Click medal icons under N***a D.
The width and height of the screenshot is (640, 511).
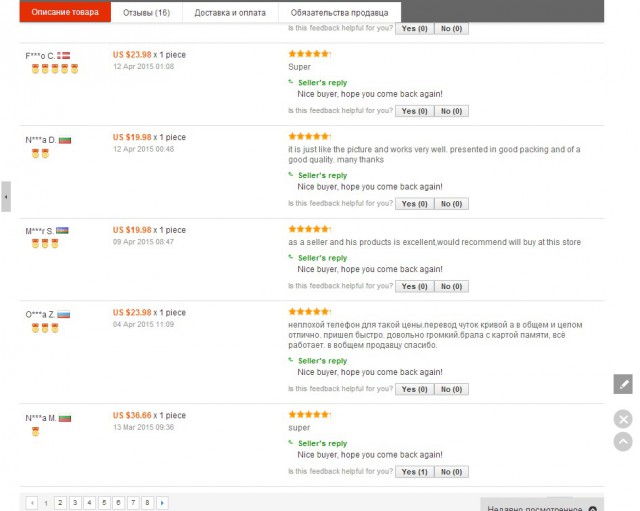(40, 154)
